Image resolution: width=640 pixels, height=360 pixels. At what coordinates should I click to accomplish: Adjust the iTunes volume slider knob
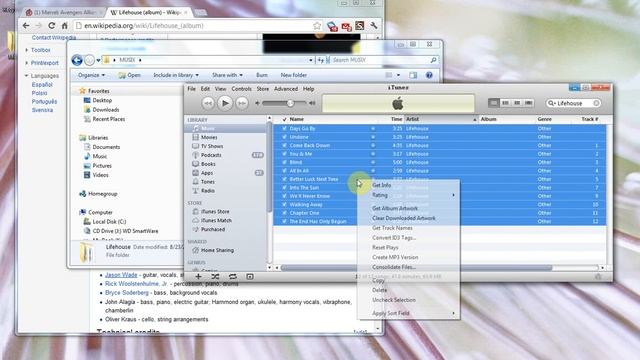point(290,103)
